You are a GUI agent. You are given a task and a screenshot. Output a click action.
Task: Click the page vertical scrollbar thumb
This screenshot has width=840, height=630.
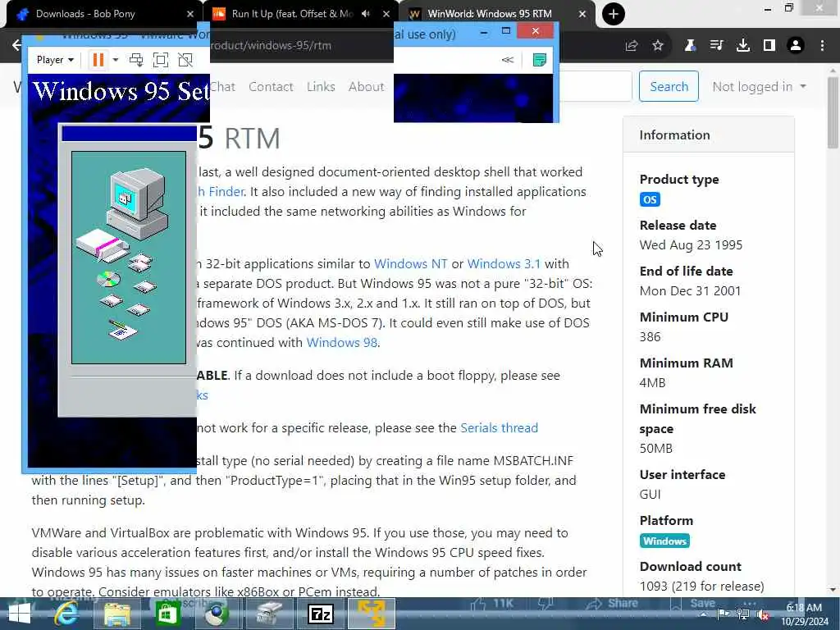point(833,112)
